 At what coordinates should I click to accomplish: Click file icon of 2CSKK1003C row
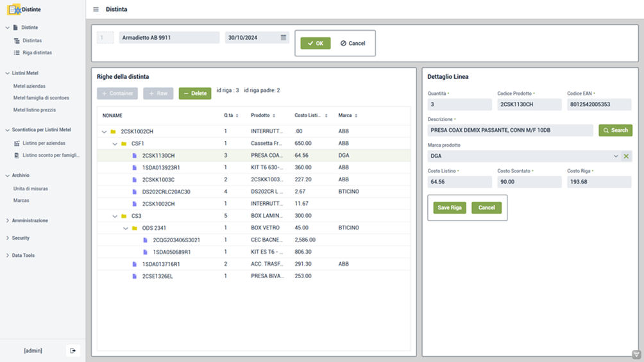point(134,180)
